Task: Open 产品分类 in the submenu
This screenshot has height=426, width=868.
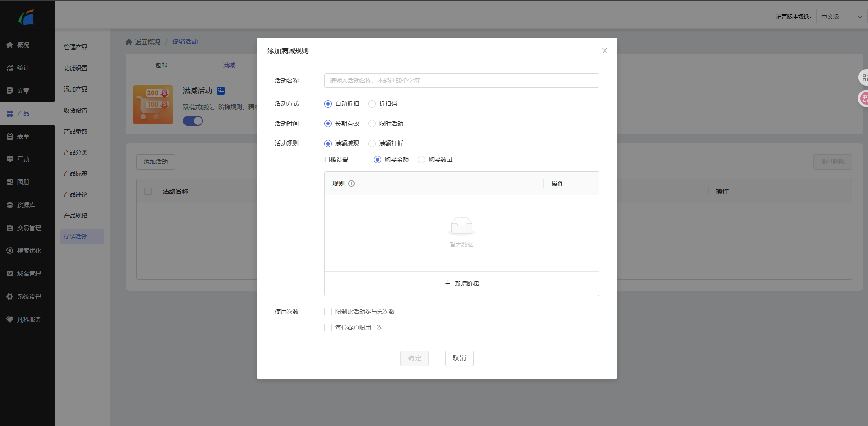Action: click(76, 152)
